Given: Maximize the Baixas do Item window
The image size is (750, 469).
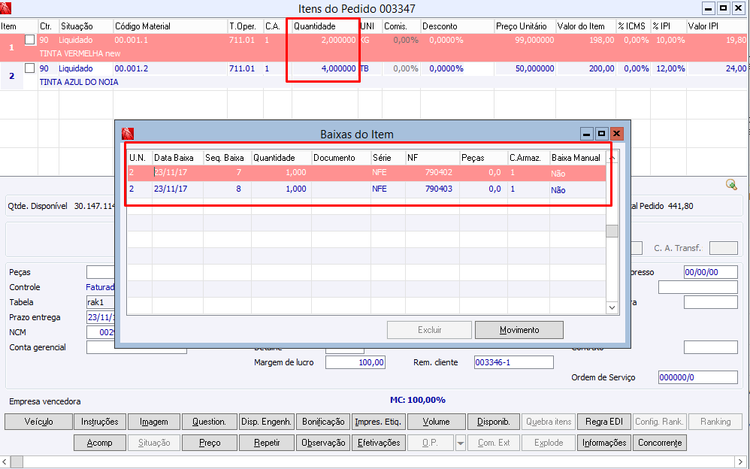Looking at the screenshot, I should point(601,134).
